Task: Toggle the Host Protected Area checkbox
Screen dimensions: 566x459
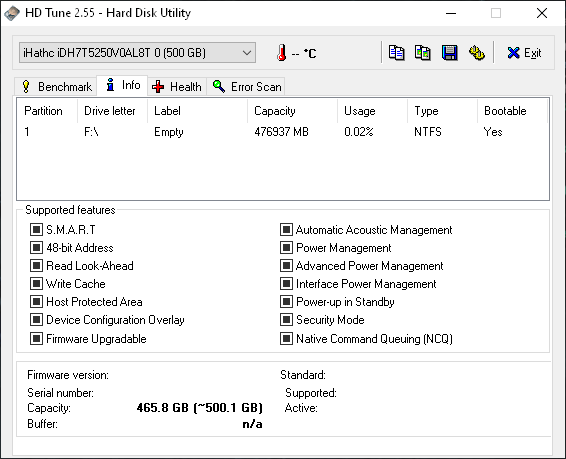Action: (x=36, y=302)
